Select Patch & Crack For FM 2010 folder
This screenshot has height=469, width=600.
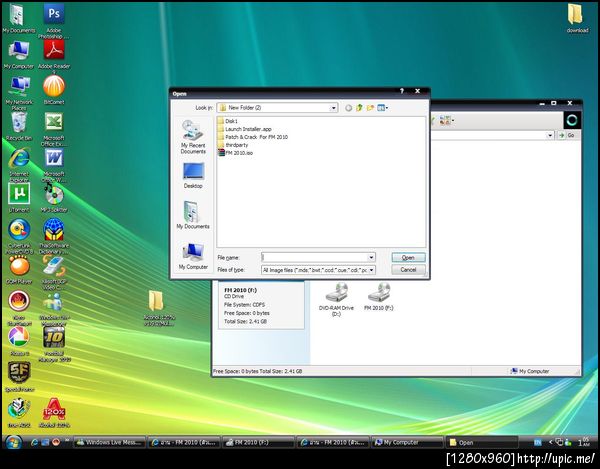pyautogui.click(x=253, y=137)
